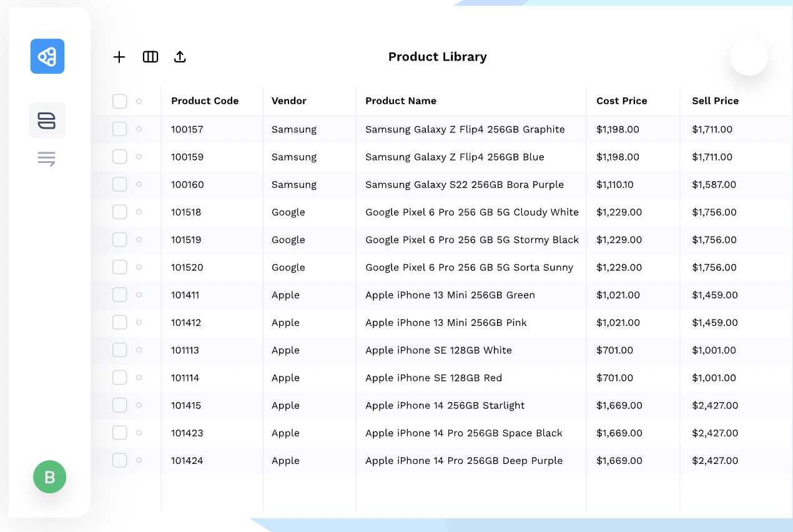Select Apple iPhone SE 128GB Red
The width and height of the screenshot is (793, 532).
(434, 378)
